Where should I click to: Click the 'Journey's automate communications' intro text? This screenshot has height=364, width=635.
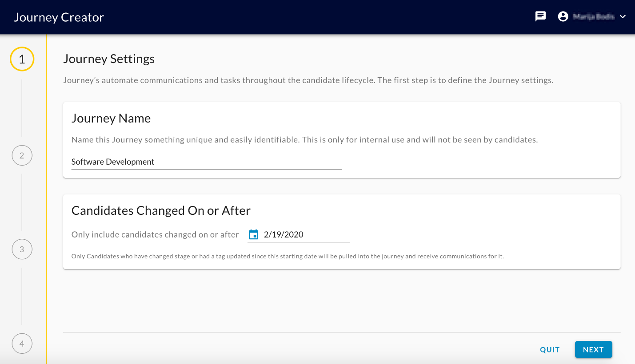click(308, 81)
